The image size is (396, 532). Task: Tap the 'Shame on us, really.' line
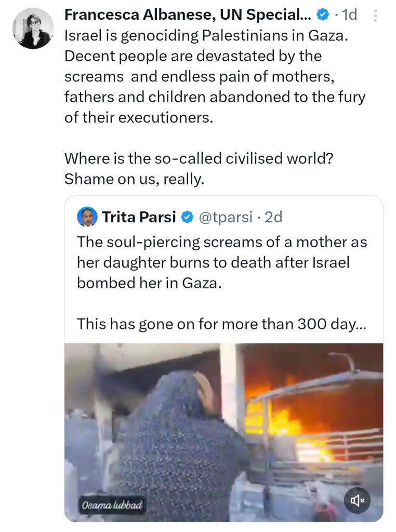click(x=135, y=179)
